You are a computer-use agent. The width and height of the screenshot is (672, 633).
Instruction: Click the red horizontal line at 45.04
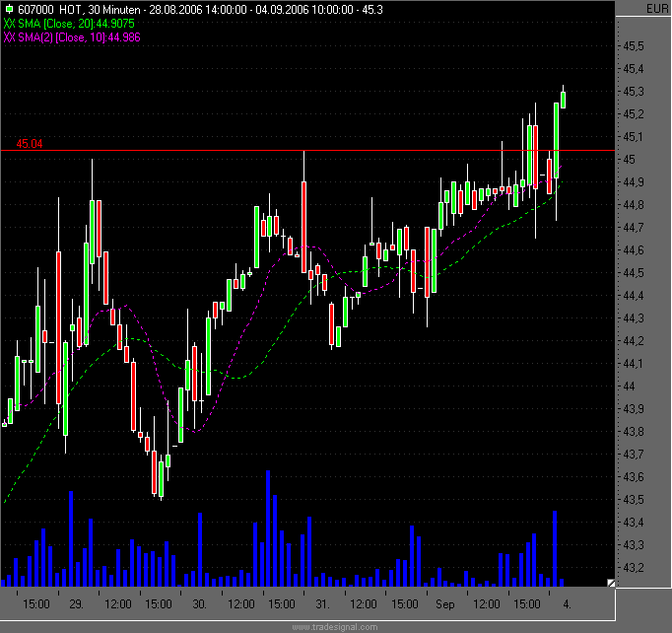coord(307,151)
